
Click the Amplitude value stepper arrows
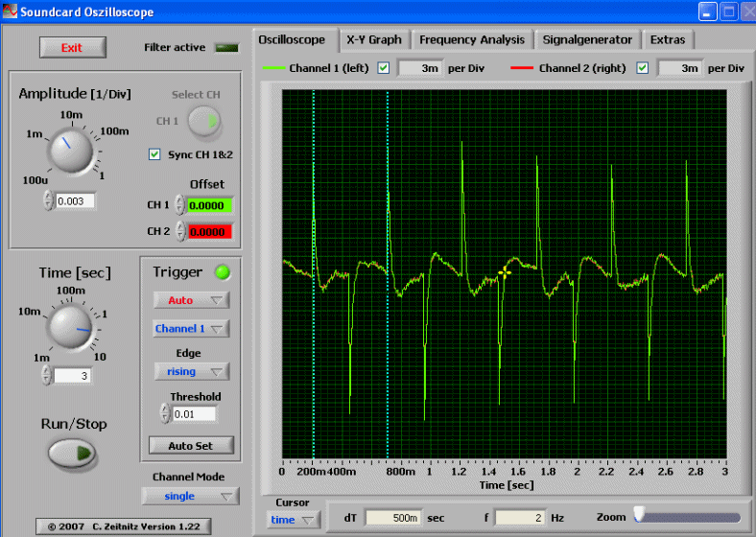click(48, 200)
